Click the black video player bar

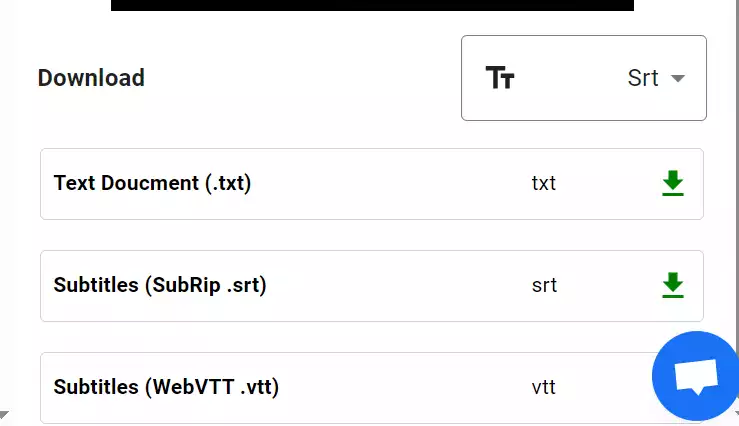click(x=372, y=5)
